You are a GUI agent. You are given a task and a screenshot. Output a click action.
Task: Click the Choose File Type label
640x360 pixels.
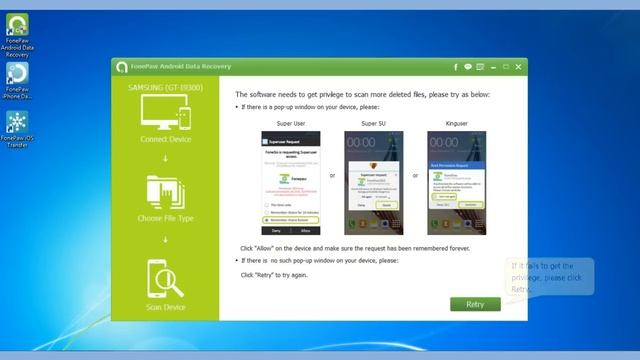[165, 218]
